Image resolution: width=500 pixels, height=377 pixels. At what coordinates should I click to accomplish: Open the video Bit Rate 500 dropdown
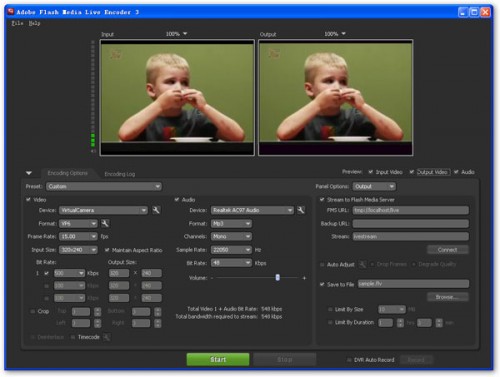[x=69, y=273]
